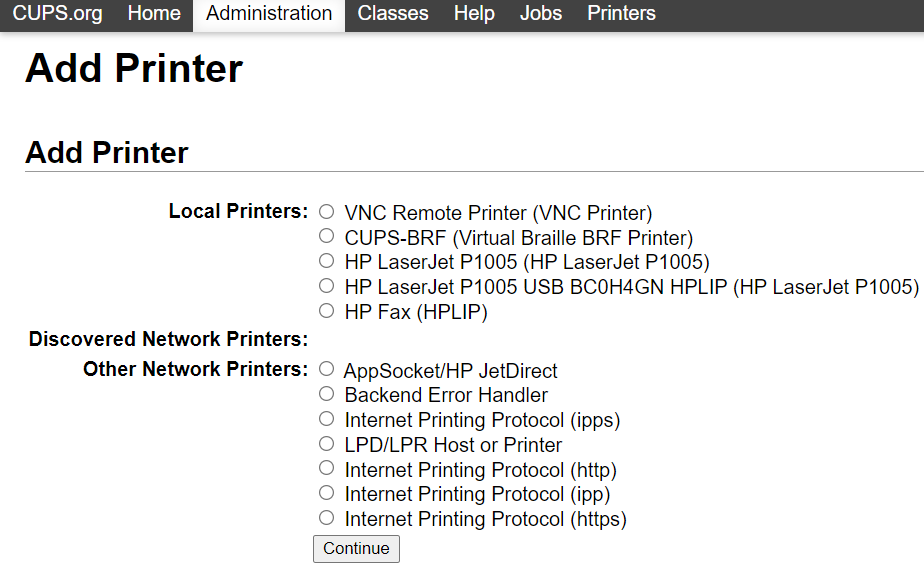Select LPD/LPR Host or Printer
Image resolution: width=924 pixels, height=570 pixels.
[x=326, y=444]
